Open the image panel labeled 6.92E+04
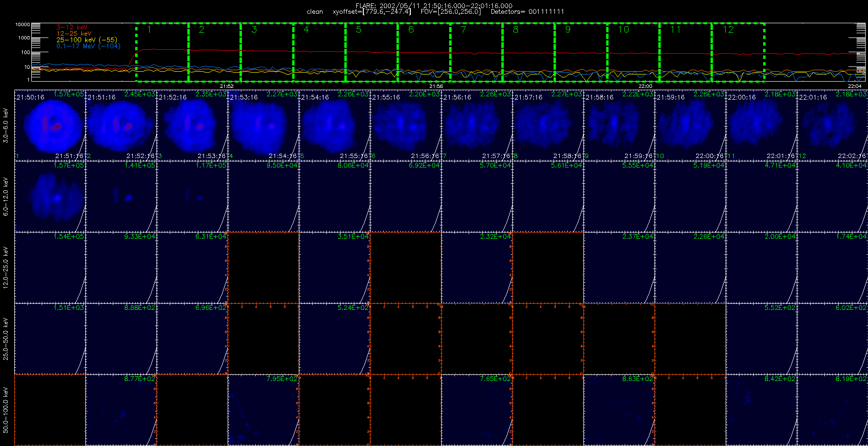 pyautogui.click(x=406, y=196)
